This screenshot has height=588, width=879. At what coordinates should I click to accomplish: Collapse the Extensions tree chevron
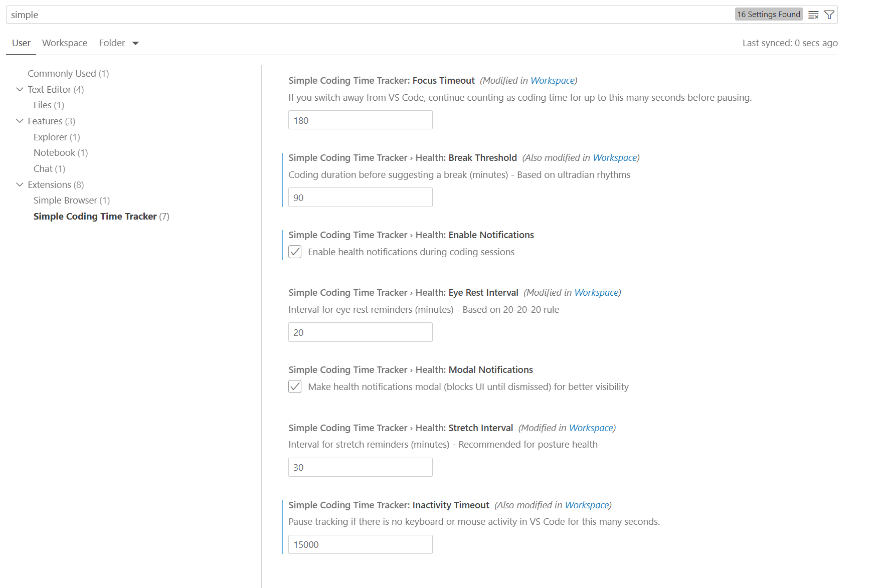click(x=20, y=184)
